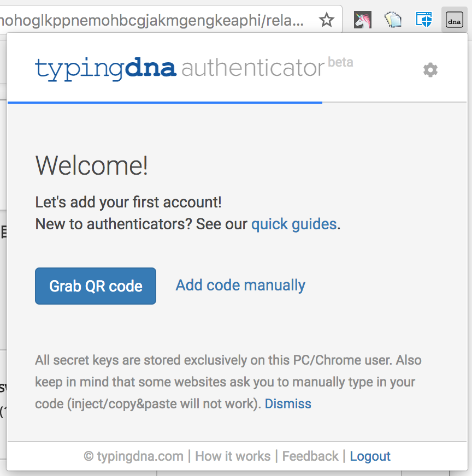472x476 pixels.
Task: Click the typingdna.com footer link
Action: pyautogui.click(x=134, y=456)
